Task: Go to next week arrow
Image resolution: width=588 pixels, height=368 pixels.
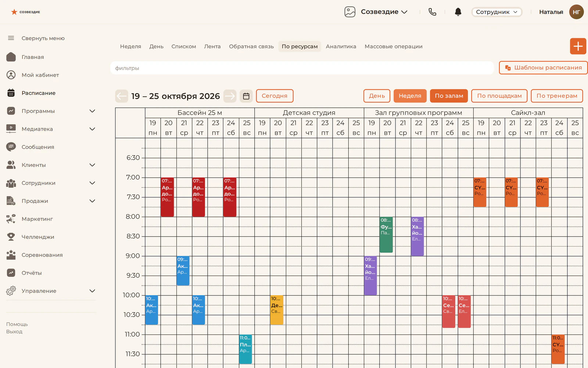Action: pyautogui.click(x=230, y=96)
